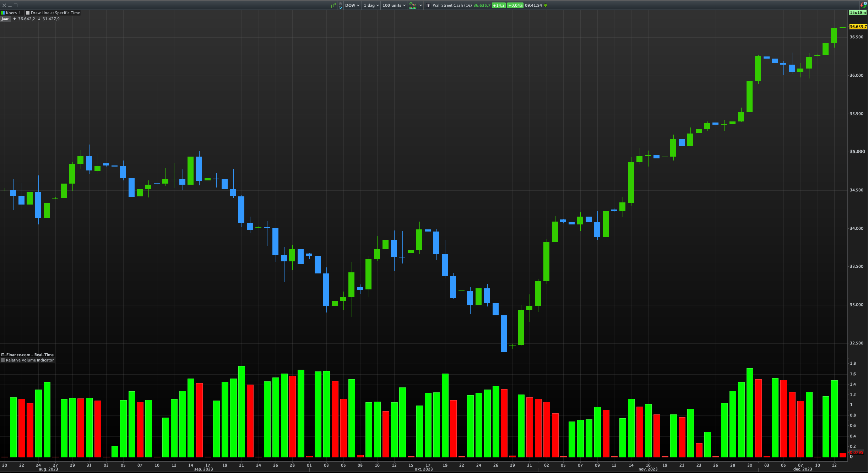The height and width of the screenshot is (473, 868).
Task: Click the instrument info 'i' icon
Action: [x=428, y=5]
